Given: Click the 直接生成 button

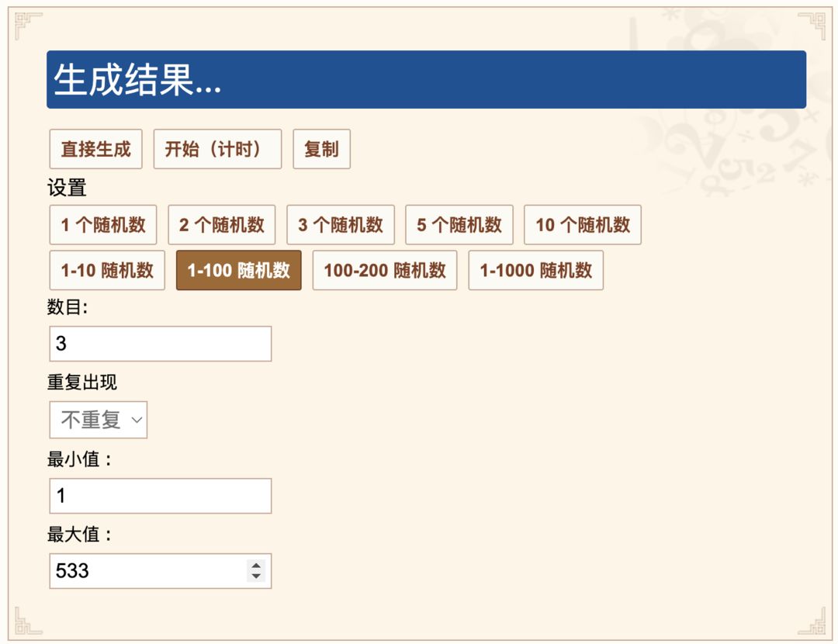Looking at the screenshot, I should point(95,148).
